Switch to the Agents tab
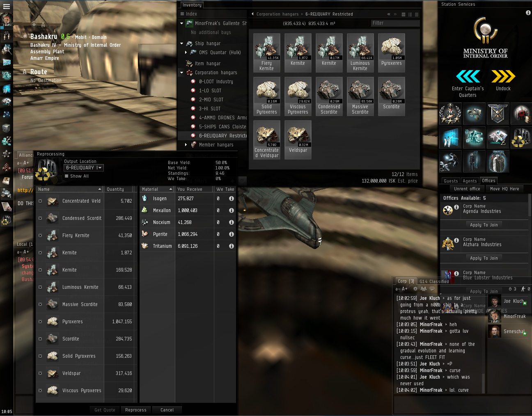This screenshot has height=416, width=532. 470,181
